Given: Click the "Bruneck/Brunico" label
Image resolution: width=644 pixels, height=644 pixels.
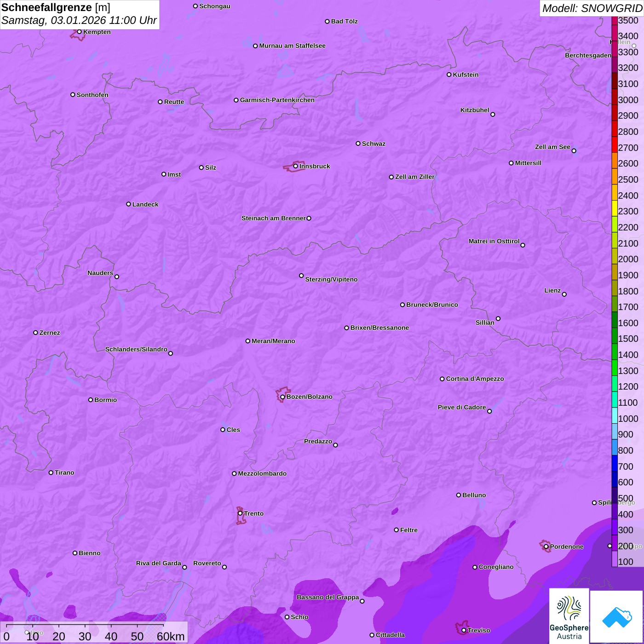Looking at the screenshot, I should click(432, 305).
